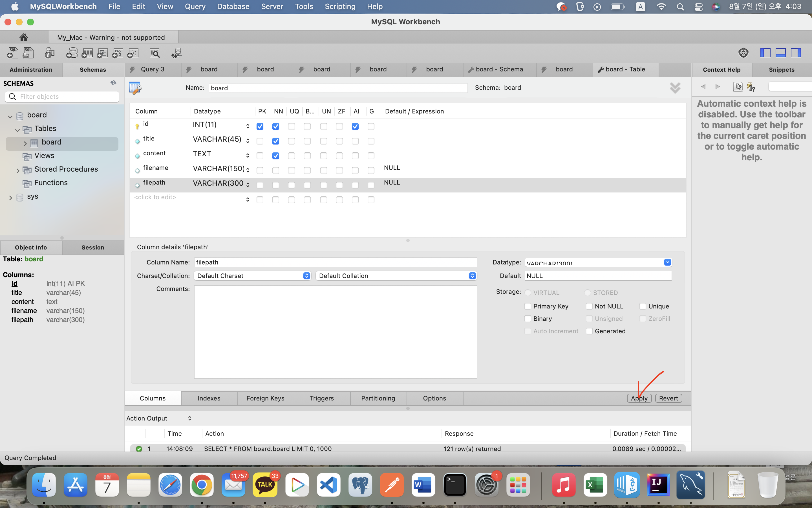This screenshot has height=508, width=812.
Task: Switch to Options tab
Action: pos(434,398)
